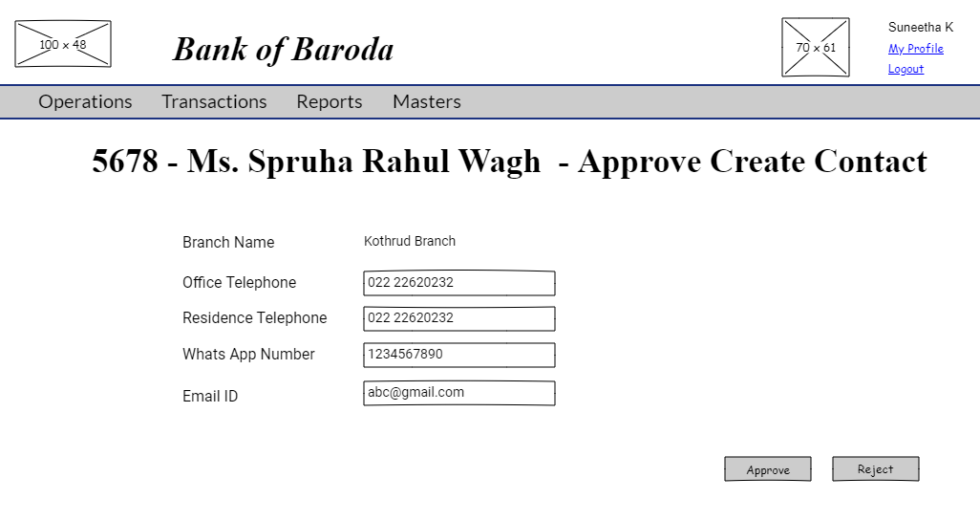
Task: Click the second 022 22620232 field
Action: tap(458, 318)
